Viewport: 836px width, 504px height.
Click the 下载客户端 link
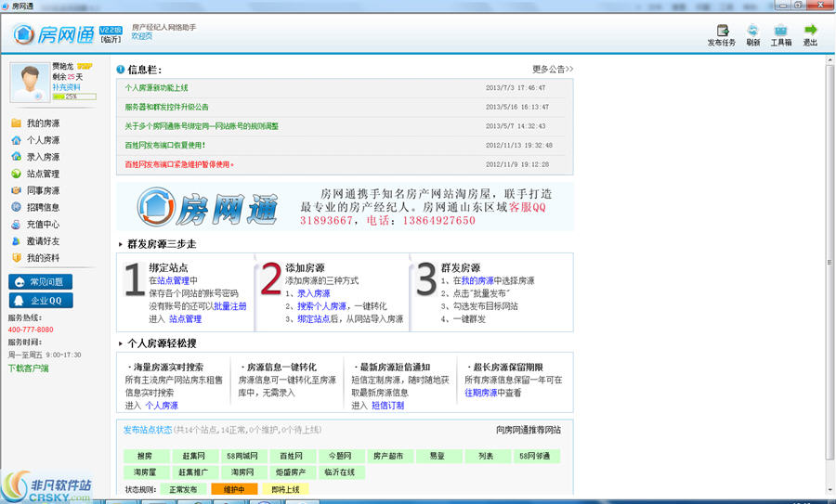[28, 368]
